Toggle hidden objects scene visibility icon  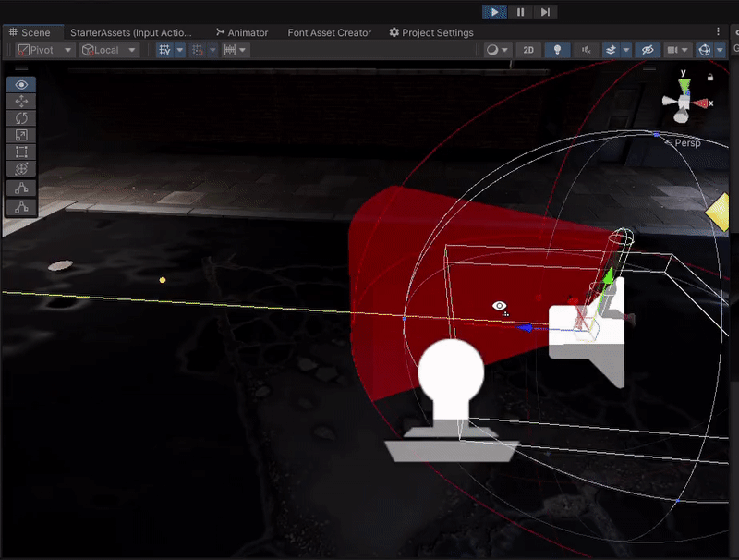[648, 50]
